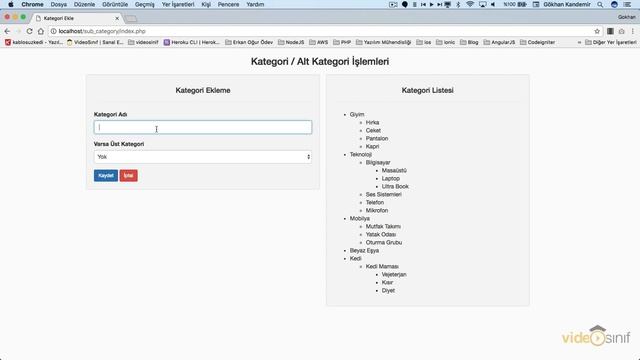This screenshot has width=640, height=360.
Task: Open the Bluetooth menu bar icon
Action: click(x=458, y=4)
